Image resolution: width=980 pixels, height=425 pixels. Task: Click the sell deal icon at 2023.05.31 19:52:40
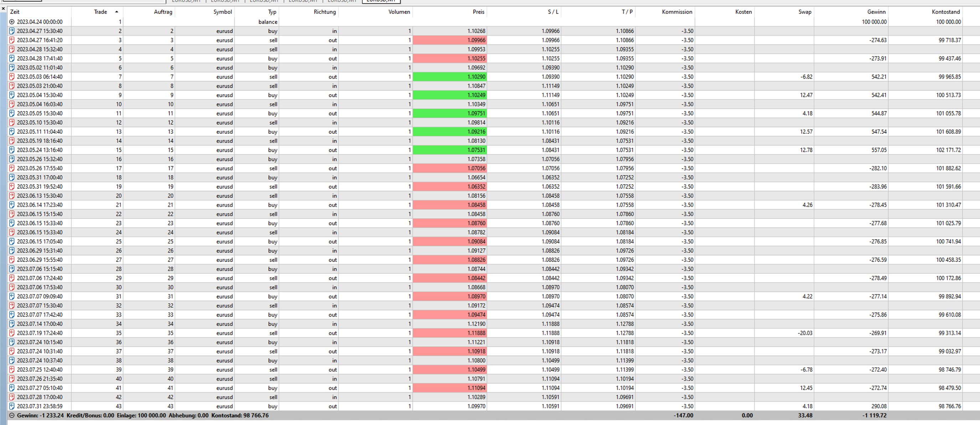12,187
